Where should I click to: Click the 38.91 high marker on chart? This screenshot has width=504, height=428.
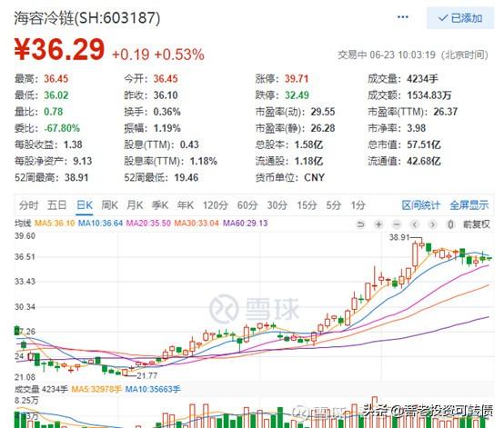click(x=399, y=237)
